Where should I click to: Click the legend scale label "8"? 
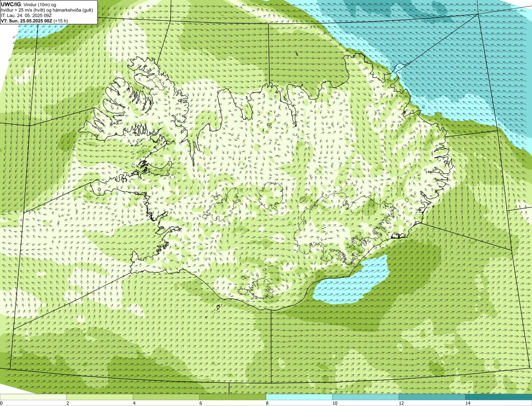coord(267,403)
